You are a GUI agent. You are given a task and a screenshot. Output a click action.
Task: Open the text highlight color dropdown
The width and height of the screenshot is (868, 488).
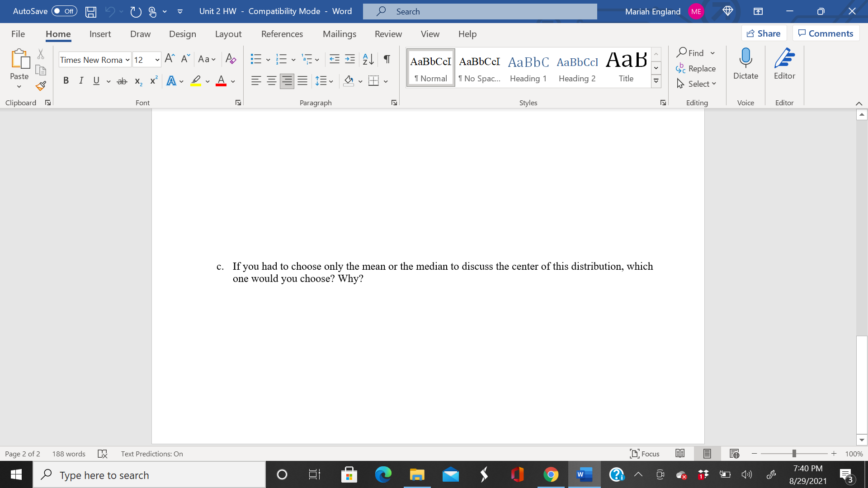click(x=208, y=81)
